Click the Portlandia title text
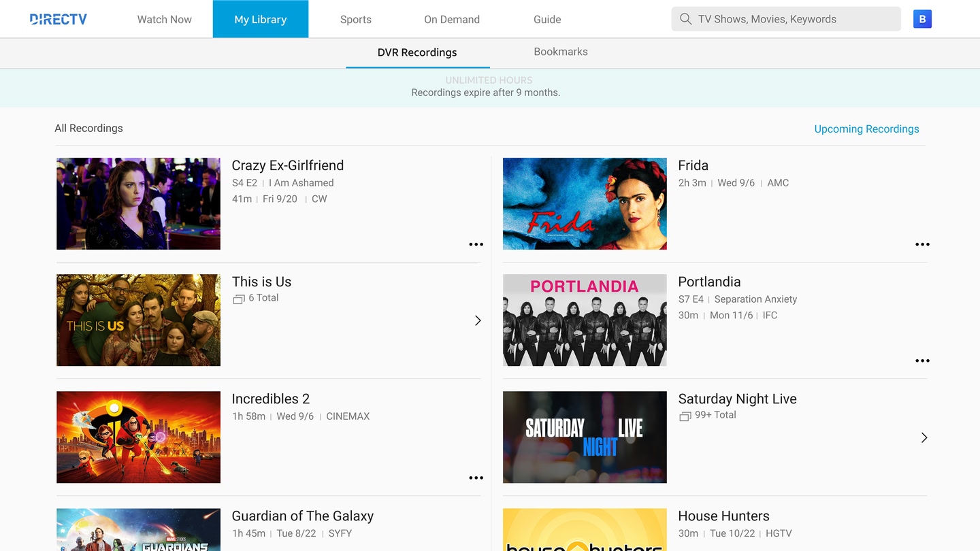Image resolution: width=980 pixels, height=551 pixels. 709,282
